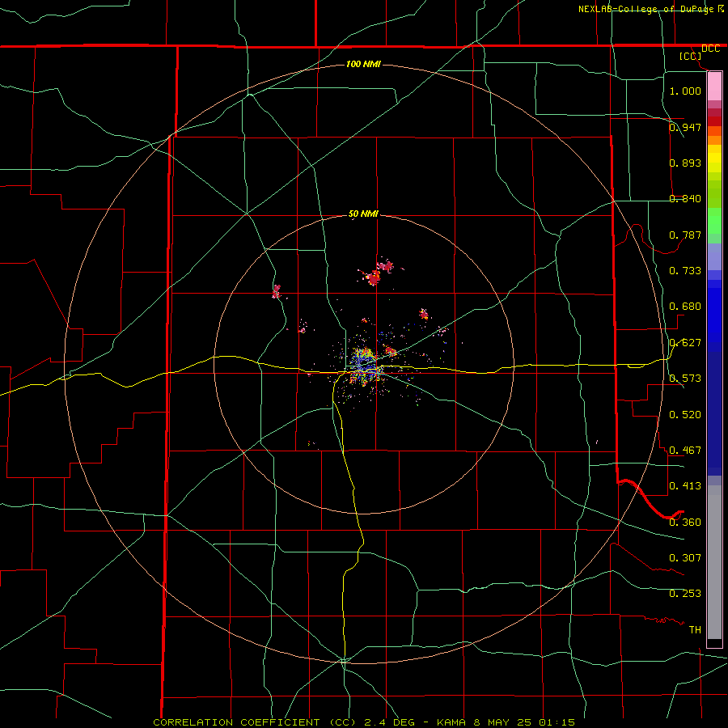Click the Correlation Coefficient caption at bottom
The height and width of the screenshot is (728, 728).
pos(364,722)
